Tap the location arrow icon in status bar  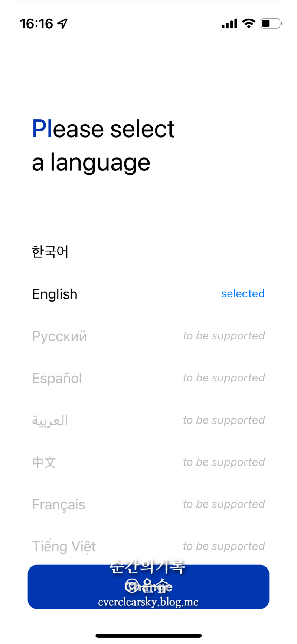point(62,24)
